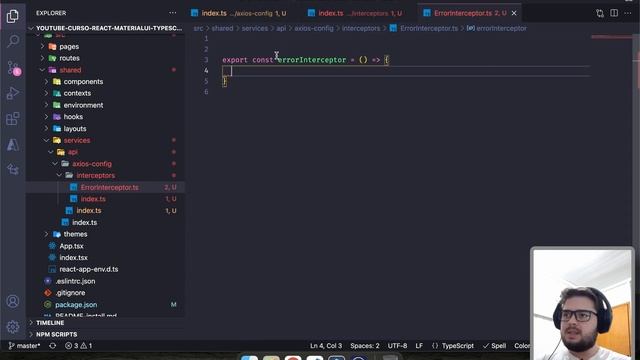Open problems panel from errors and warnings count
640x360 pixels.
pos(78,346)
